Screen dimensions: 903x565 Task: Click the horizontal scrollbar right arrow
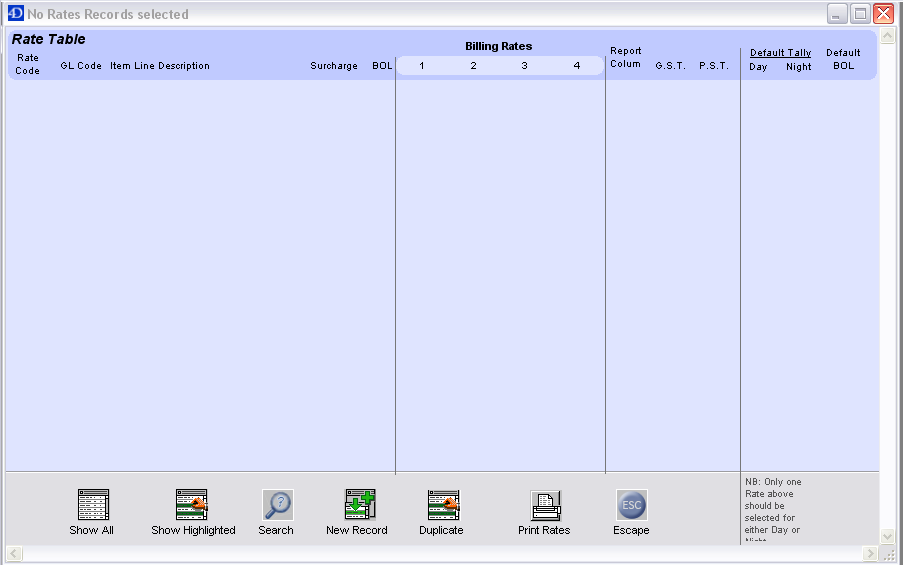point(870,553)
